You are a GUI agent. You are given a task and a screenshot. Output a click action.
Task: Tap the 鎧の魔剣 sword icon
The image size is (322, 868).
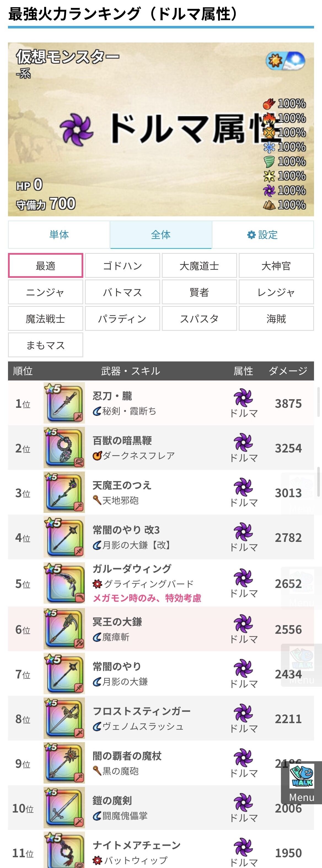(64, 808)
